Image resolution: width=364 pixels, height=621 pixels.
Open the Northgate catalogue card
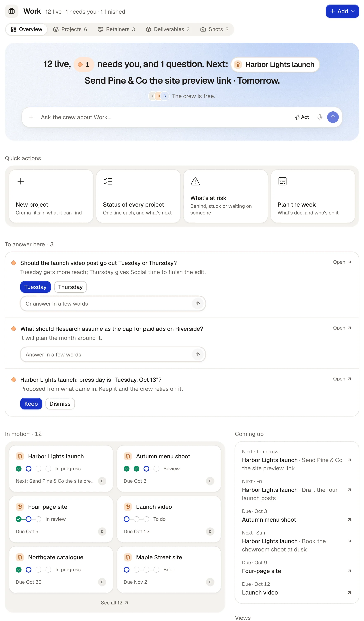pyautogui.click(x=61, y=569)
